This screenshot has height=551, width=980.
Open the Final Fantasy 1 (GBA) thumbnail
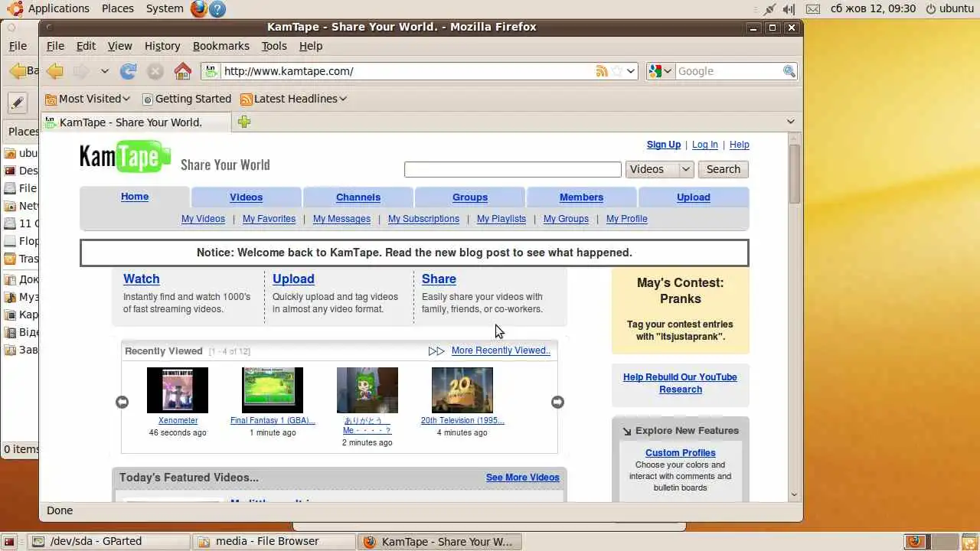[x=273, y=390]
